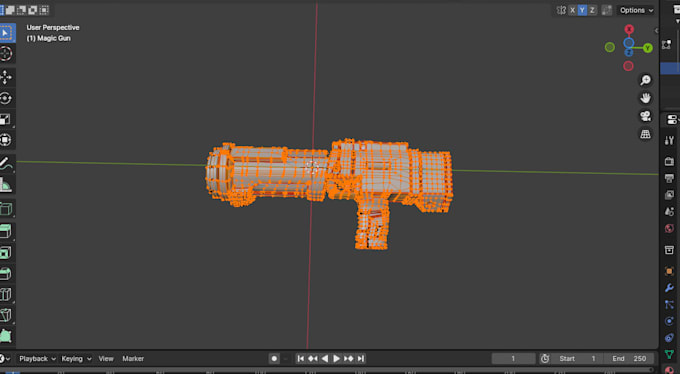
Task: Jump to the start frame
Action: (x=301, y=358)
